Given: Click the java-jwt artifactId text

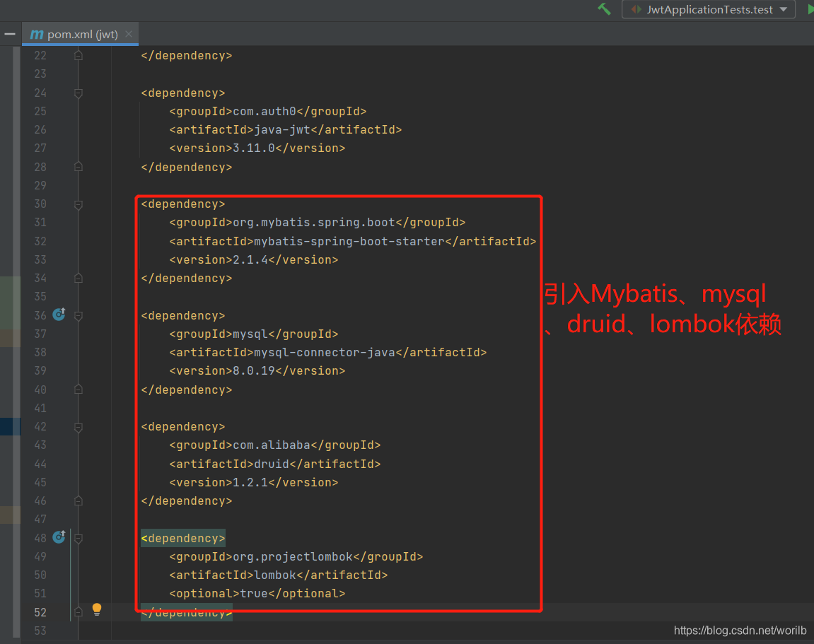Looking at the screenshot, I should point(282,130).
